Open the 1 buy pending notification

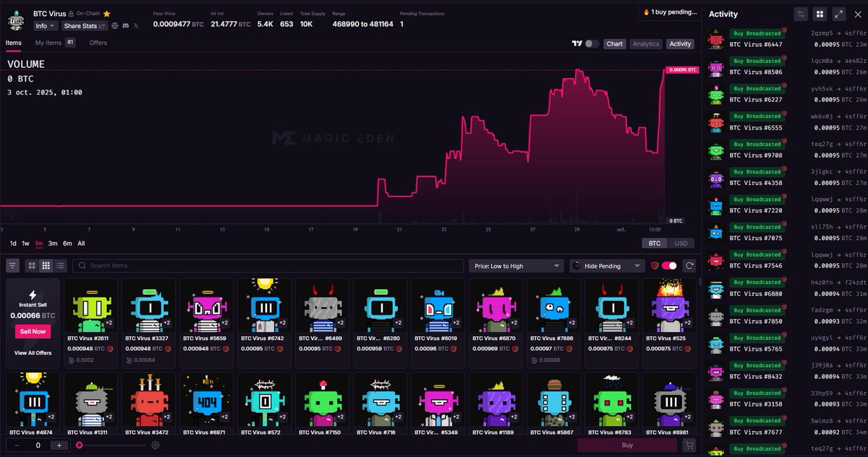[x=670, y=12]
